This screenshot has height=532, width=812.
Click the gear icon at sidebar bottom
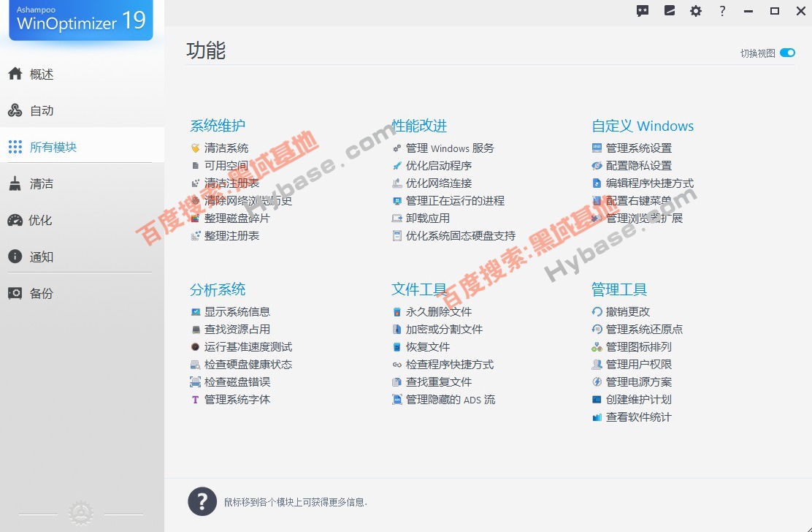point(81,513)
